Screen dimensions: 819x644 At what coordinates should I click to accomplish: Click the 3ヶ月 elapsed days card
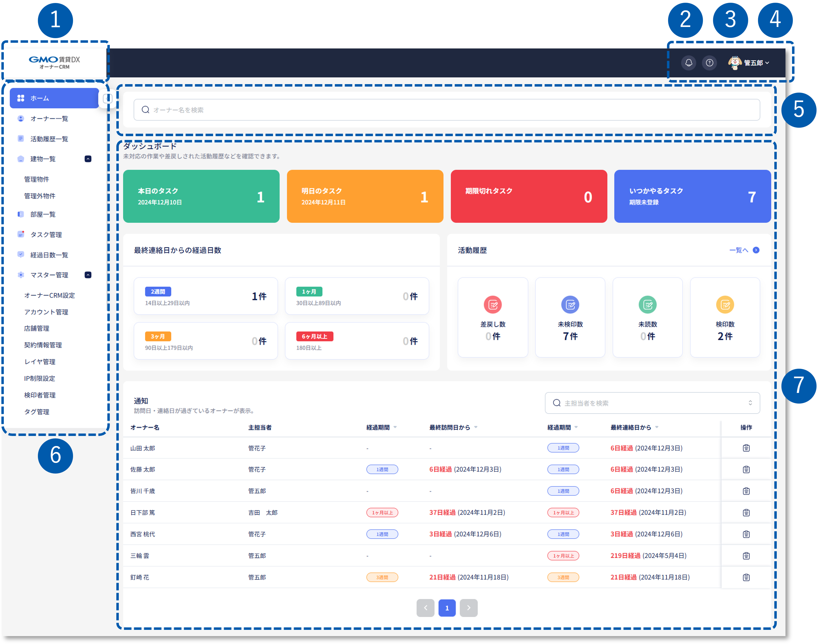(x=206, y=341)
